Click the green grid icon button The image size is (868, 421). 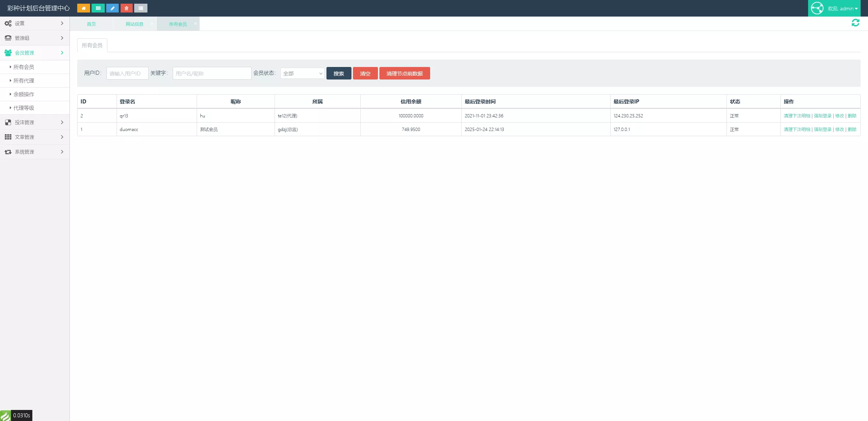tap(98, 8)
